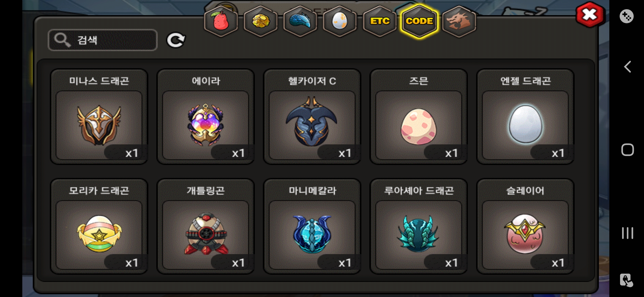Viewport: 644px width, 297px height.
Task: Select the CODE tab
Action: 419,21
